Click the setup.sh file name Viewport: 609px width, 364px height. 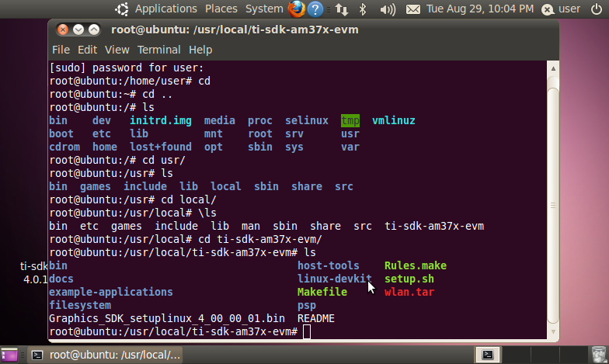[409, 279]
